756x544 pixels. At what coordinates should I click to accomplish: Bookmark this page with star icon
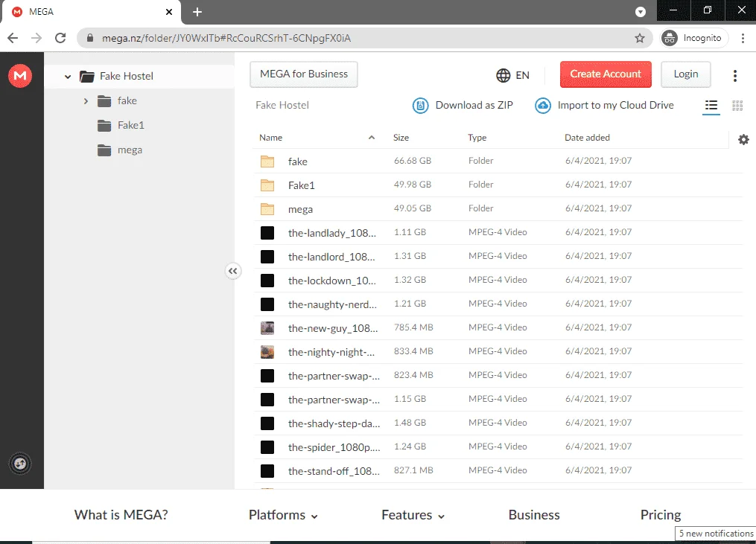(639, 38)
